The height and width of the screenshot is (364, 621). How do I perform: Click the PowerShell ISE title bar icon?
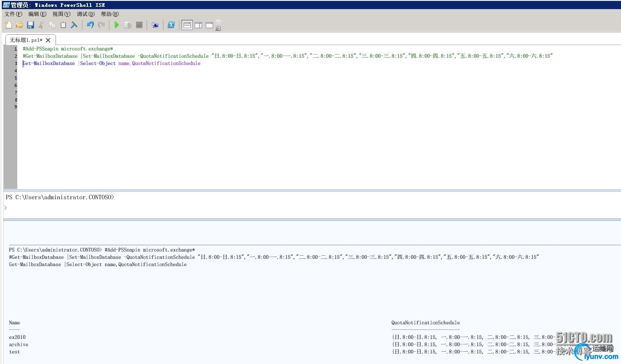pyautogui.click(x=6, y=5)
